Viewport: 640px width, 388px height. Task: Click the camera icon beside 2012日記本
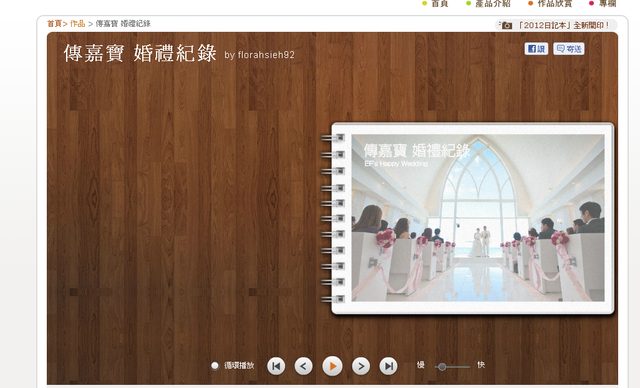(506, 25)
